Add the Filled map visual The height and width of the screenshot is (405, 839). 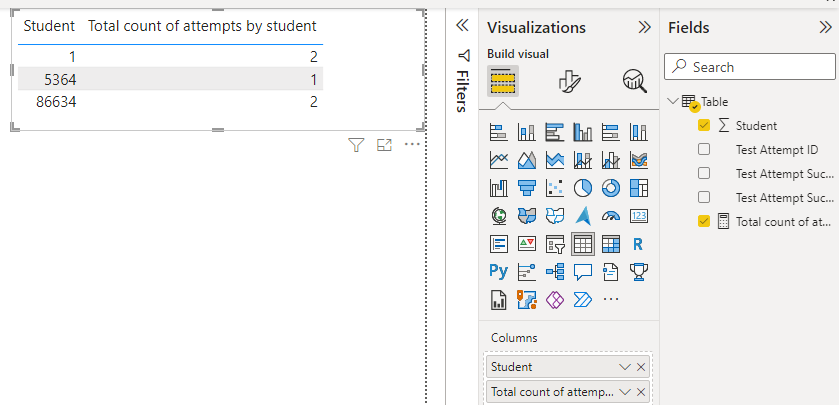[x=527, y=216]
